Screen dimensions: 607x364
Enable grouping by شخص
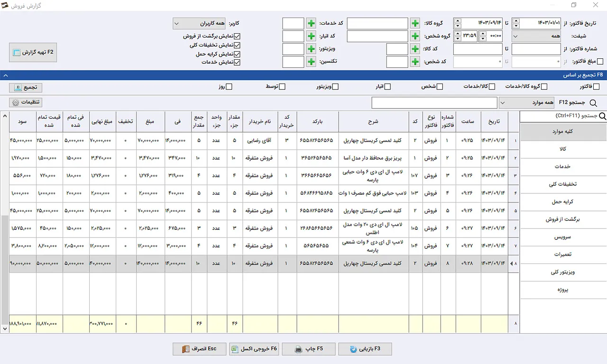pyautogui.click(x=440, y=87)
